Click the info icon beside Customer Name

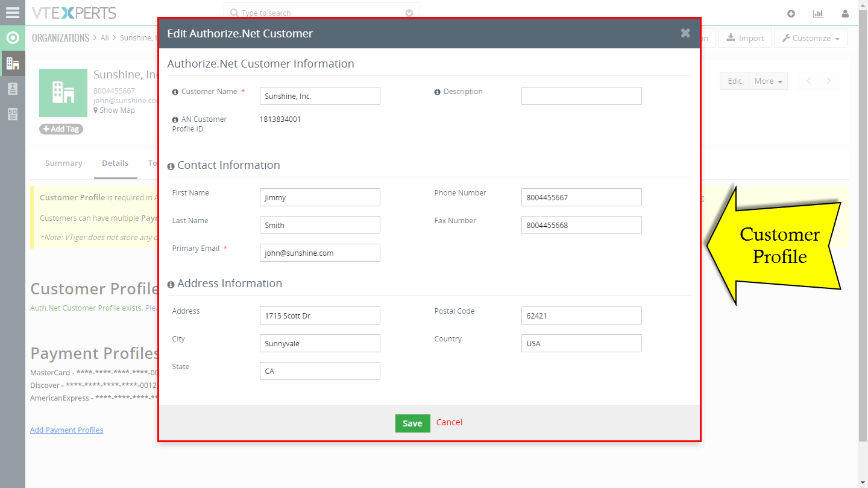tap(174, 90)
